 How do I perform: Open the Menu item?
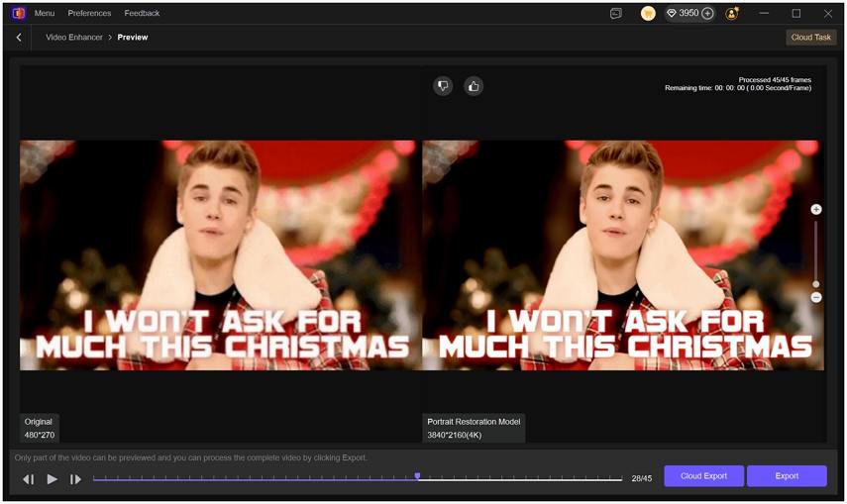point(45,13)
